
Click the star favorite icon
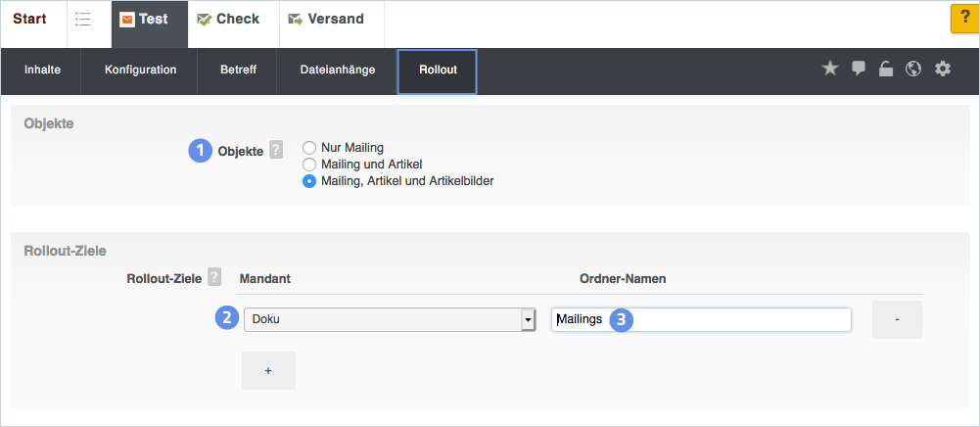point(829,69)
